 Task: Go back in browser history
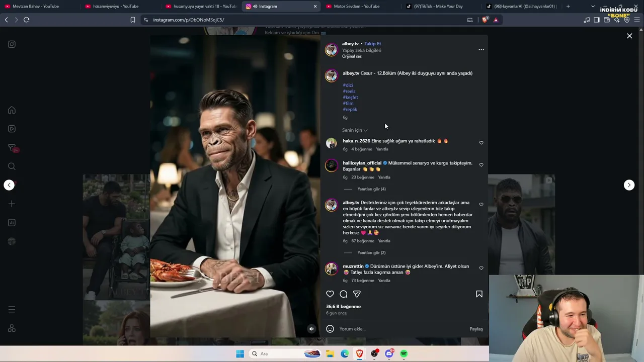pyautogui.click(x=7, y=20)
